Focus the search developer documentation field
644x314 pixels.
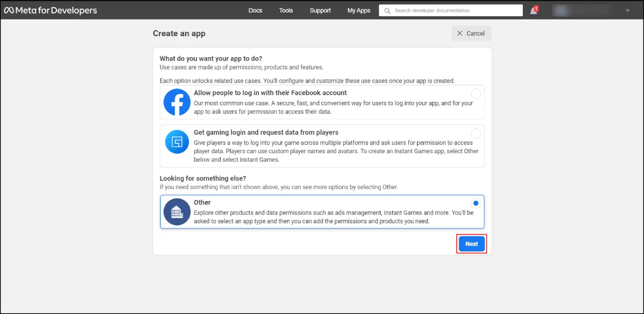point(451,10)
